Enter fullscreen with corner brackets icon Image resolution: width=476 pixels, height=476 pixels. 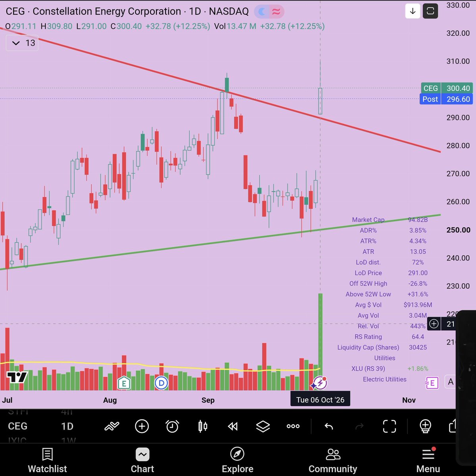tap(389, 426)
